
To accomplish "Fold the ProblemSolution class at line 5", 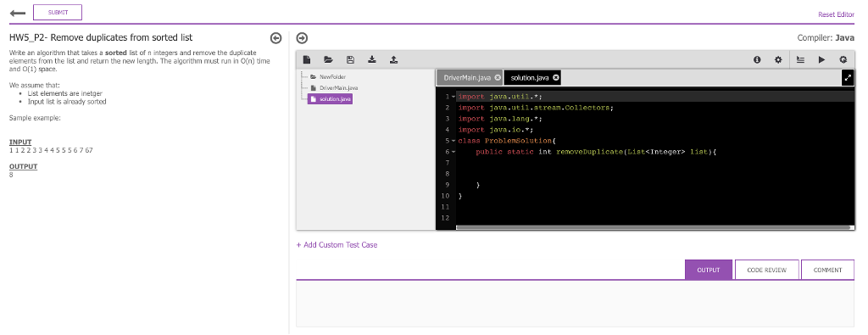I will 453,141.
